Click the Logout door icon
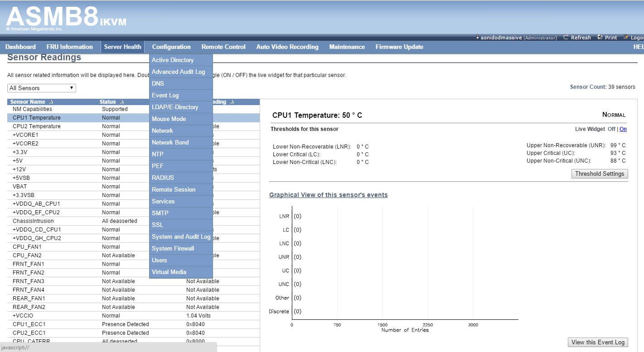Viewport: 644px width, 352px height. [626, 38]
